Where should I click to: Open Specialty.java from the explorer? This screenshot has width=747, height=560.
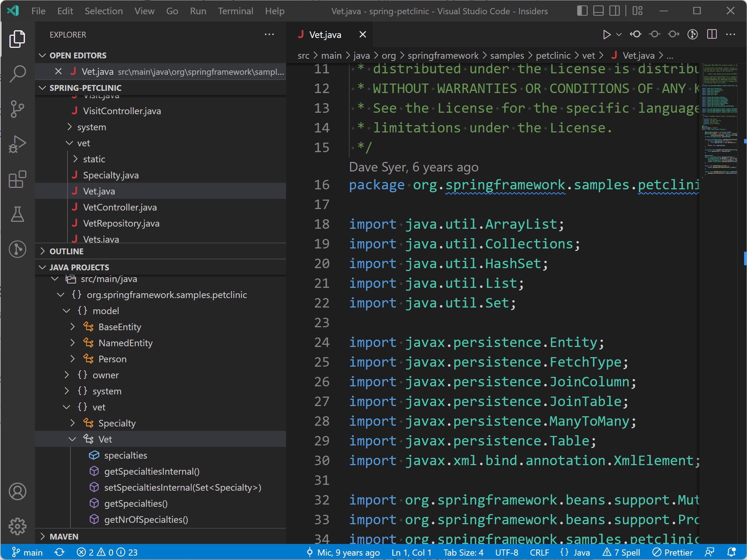[x=111, y=175]
